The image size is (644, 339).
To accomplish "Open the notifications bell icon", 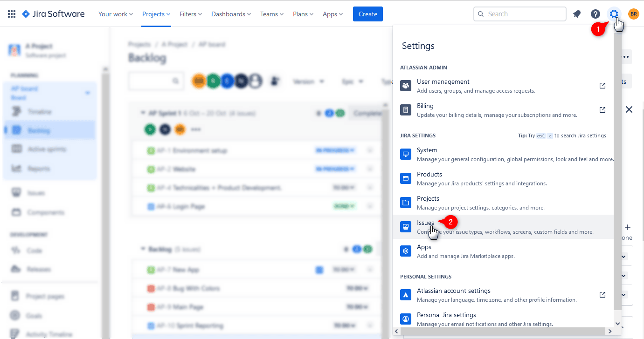I will 577,14.
